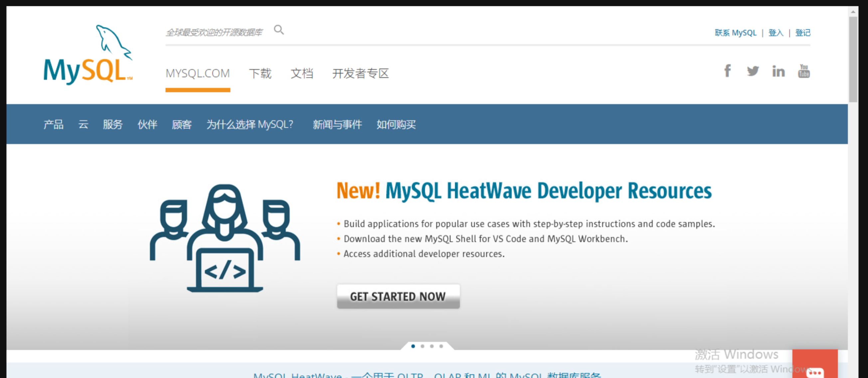This screenshot has width=868, height=378.
Task: Click the developers illustration in banner
Action: (225, 238)
